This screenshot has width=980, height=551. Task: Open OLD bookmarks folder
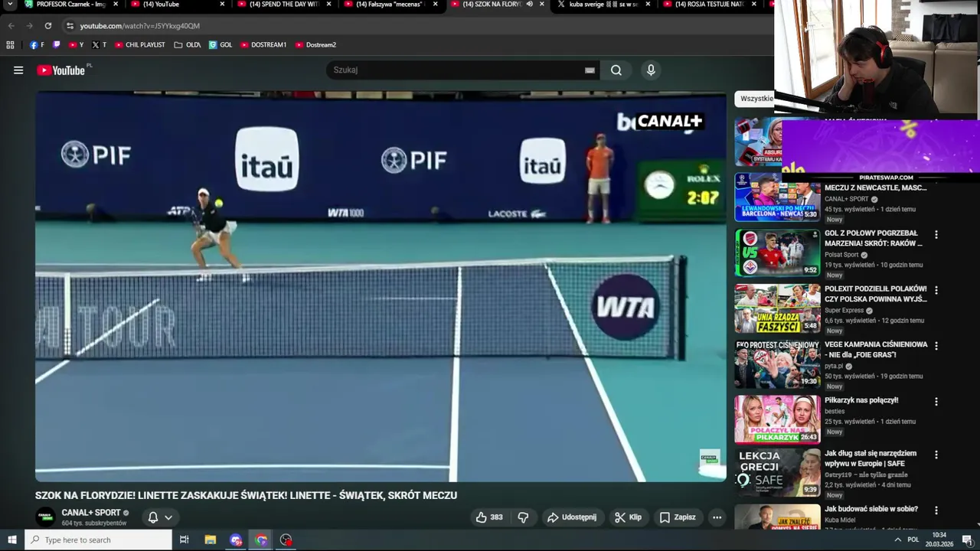pos(188,45)
